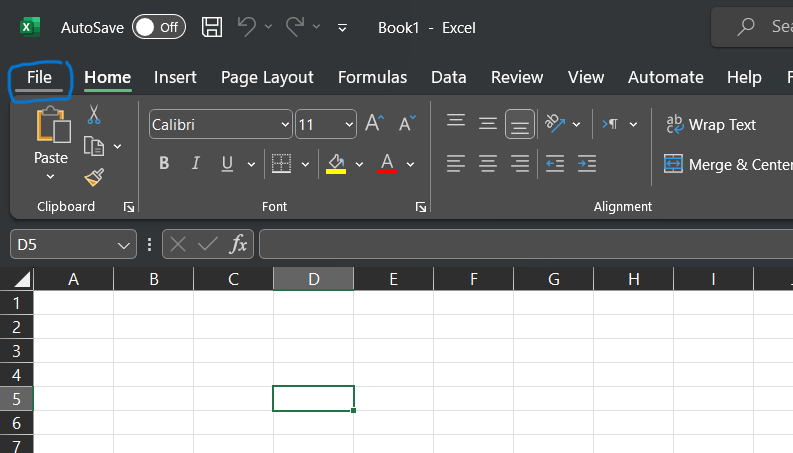Screen dimensions: 793x453
Task: Increase font size with larger A
Action: point(374,123)
